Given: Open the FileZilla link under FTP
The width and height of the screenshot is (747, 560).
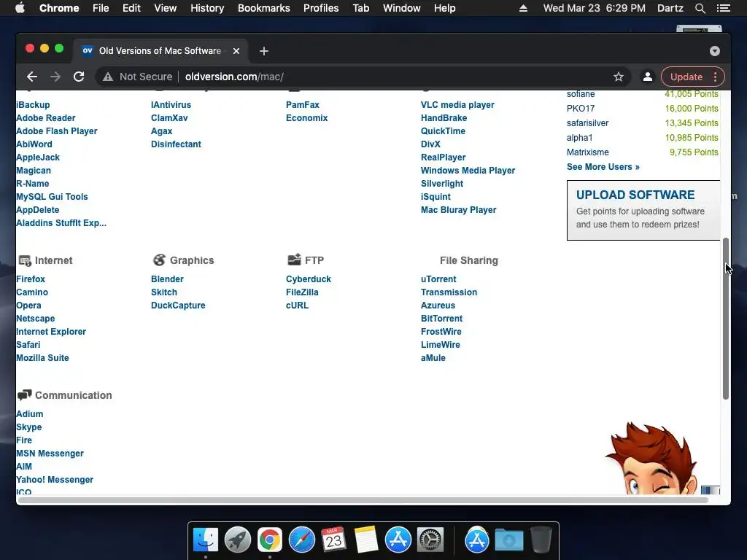Looking at the screenshot, I should [302, 292].
